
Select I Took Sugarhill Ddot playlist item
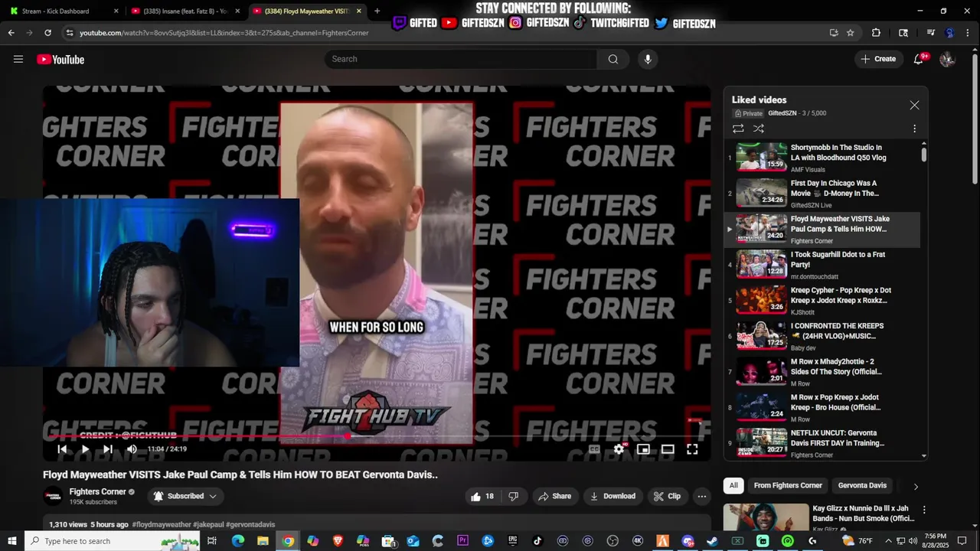pos(822,265)
